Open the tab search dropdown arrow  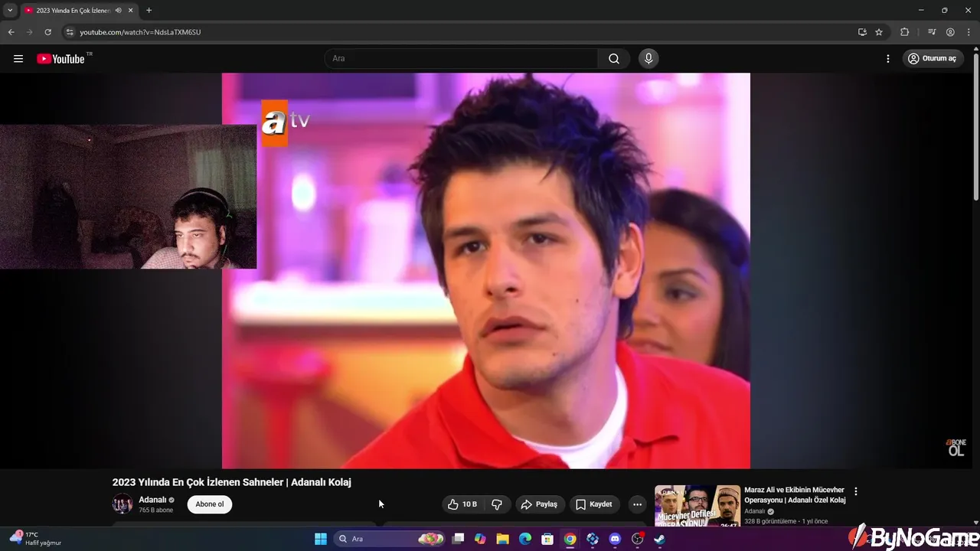click(x=10, y=11)
